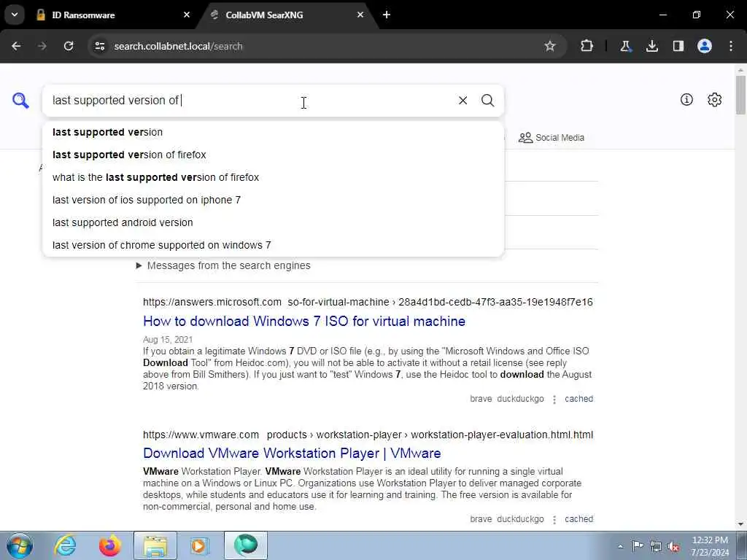
Task: Go back to previous page
Action: pos(16,46)
